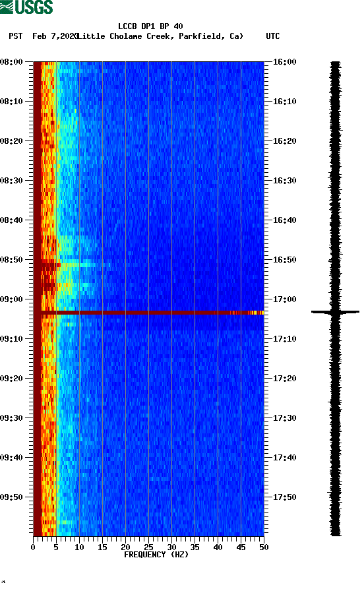Click the 16:00 UTC time label
The height and width of the screenshot is (589, 364).
click(x=284, y=61)
